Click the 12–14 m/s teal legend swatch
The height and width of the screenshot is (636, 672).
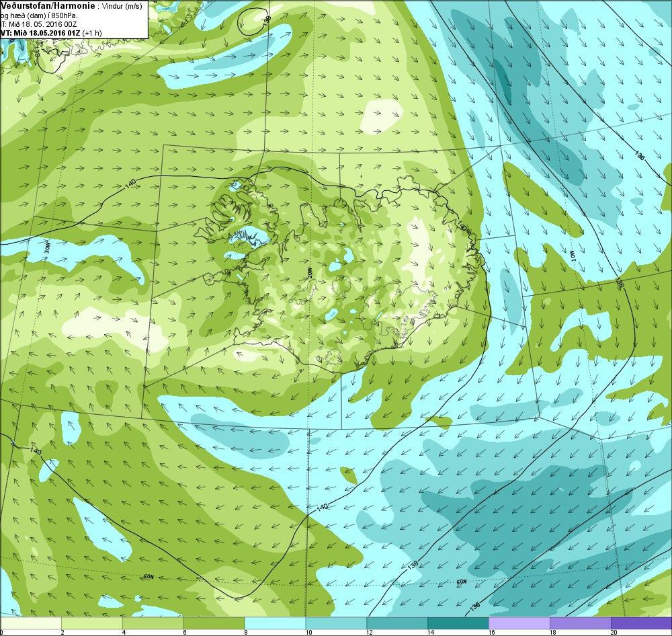coord(397,623)
